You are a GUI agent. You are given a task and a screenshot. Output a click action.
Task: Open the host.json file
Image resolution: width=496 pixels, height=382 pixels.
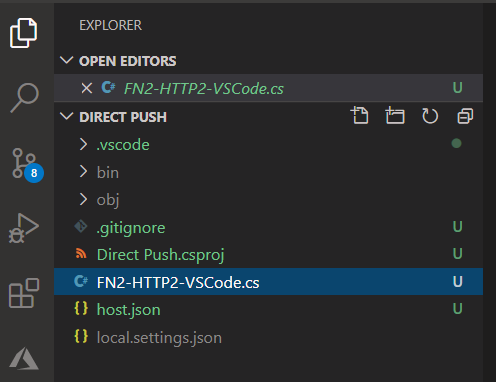coord(129,310)
